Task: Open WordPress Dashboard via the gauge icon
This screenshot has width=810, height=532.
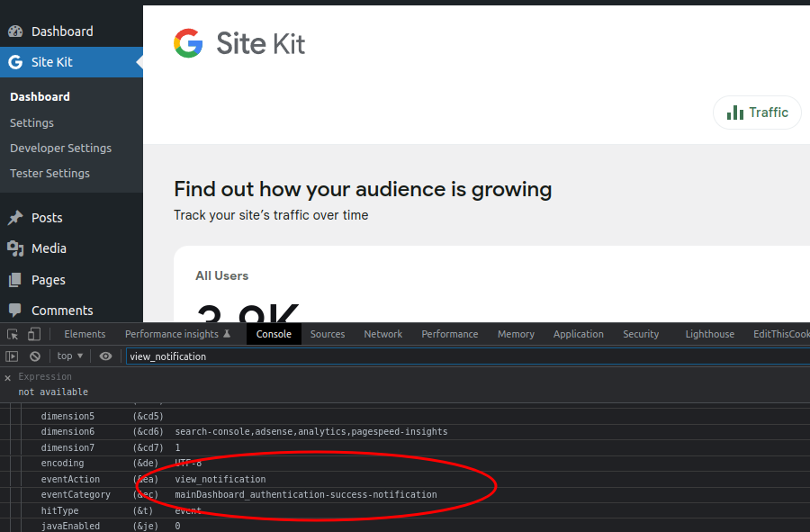Action: coord(15,32)
